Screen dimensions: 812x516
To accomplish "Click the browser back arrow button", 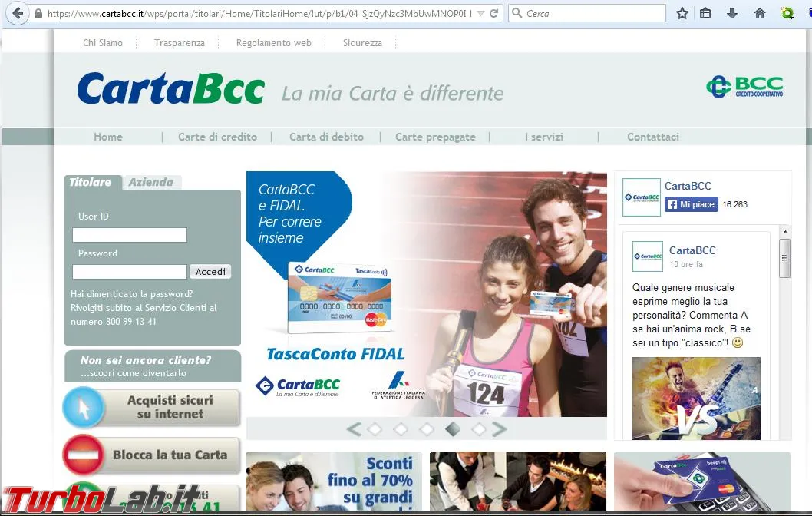I will point(18,13).
